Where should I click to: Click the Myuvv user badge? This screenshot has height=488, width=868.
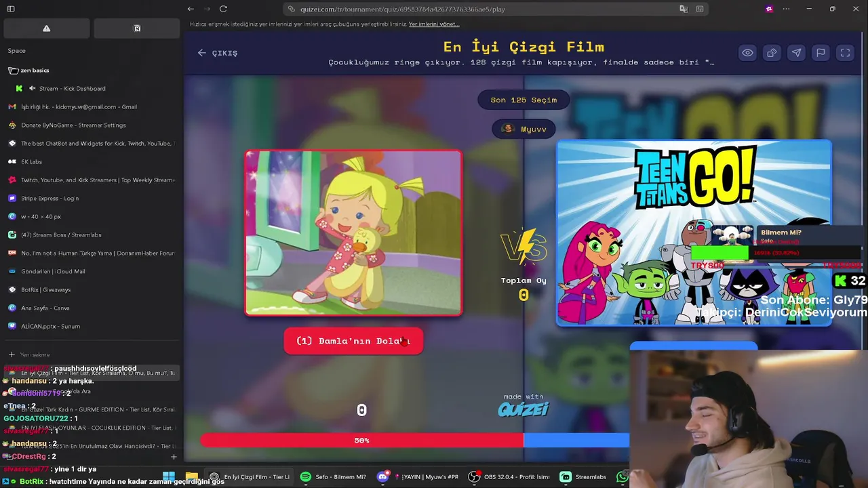pos(524,129)
